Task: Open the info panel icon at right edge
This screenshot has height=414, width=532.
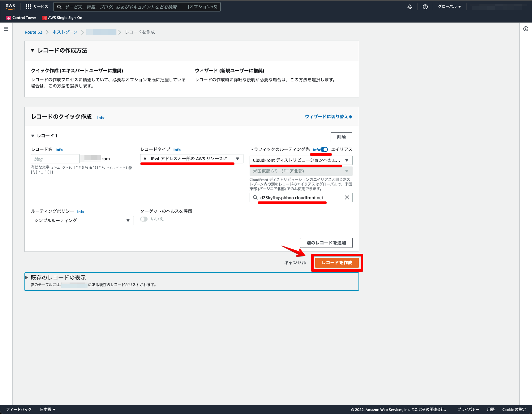Action: tap(526, 29)
